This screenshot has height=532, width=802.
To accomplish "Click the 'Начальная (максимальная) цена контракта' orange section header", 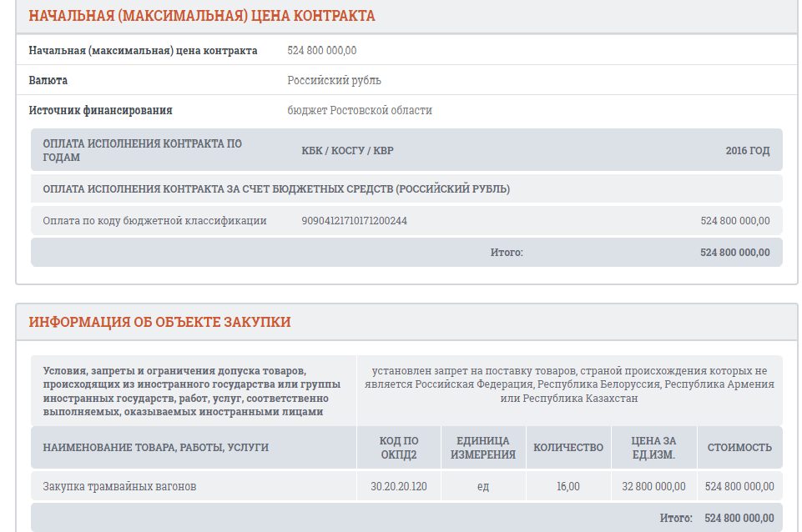I will click(x=202, y=16).
